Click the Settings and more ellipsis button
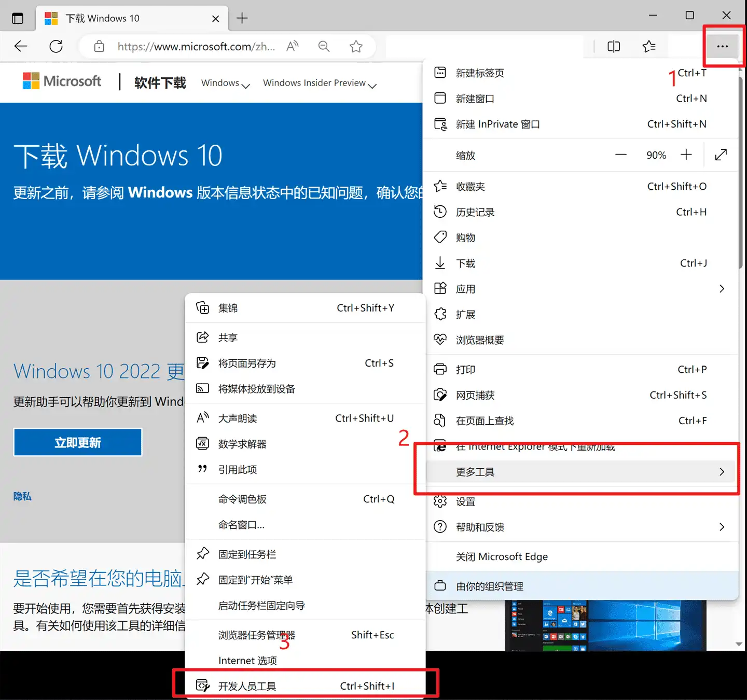The image size is (747, 700). [x=722, y=47]
